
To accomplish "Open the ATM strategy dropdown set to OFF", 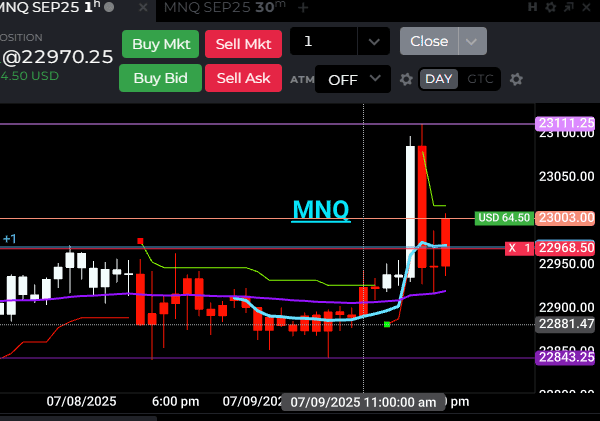I will [353, 79].
